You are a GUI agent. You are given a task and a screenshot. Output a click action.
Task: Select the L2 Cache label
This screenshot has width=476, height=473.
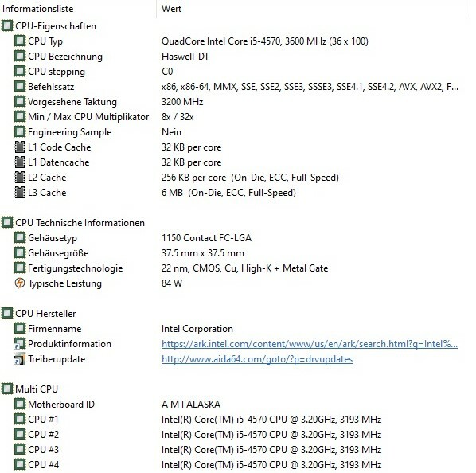pyautogui.click(x=47, y=178)
